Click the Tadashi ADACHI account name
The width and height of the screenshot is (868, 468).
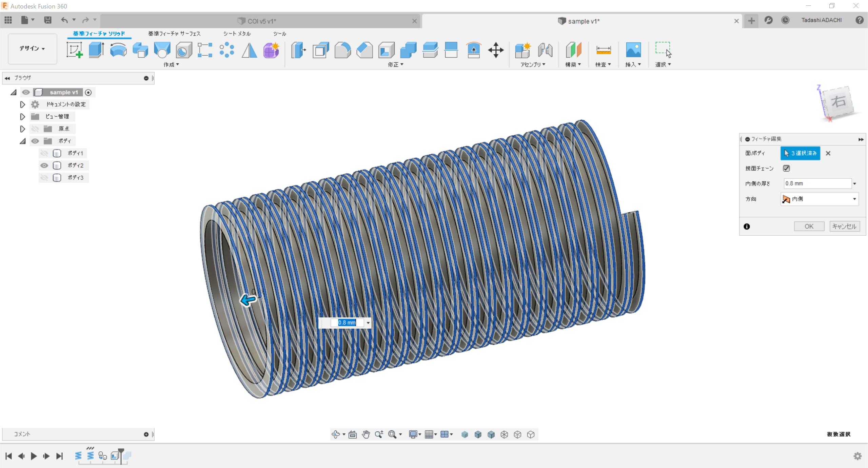821,20
